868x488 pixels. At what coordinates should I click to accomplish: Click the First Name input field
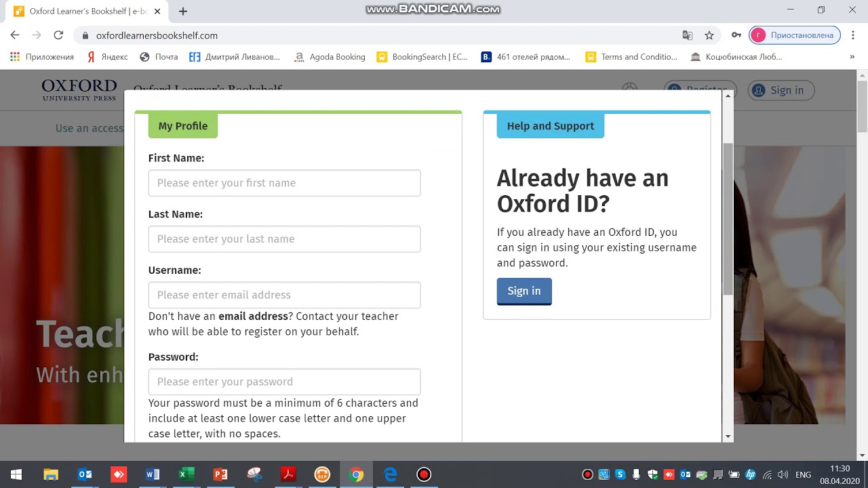point(284,183)
